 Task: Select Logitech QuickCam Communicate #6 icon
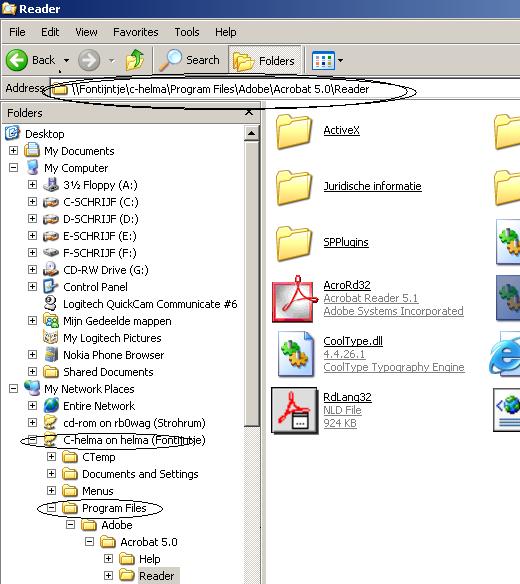51,304
